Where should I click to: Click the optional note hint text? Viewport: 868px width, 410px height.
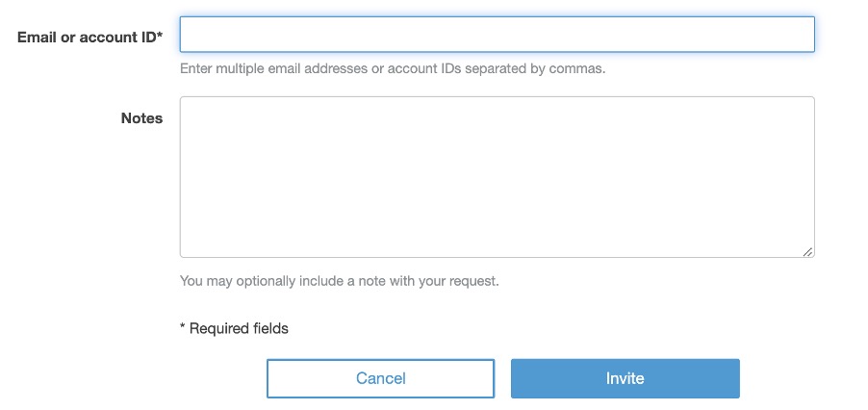click(x=340, y=282)
